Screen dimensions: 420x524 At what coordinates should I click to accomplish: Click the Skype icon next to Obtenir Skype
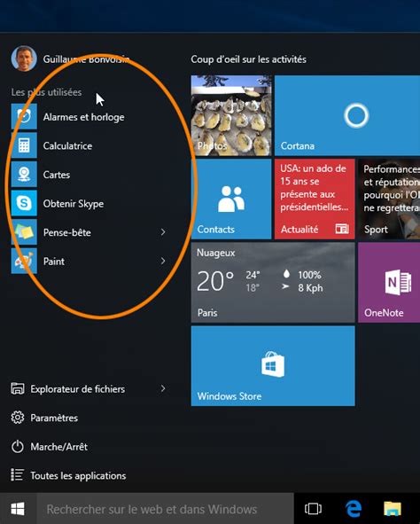point(24,203)
